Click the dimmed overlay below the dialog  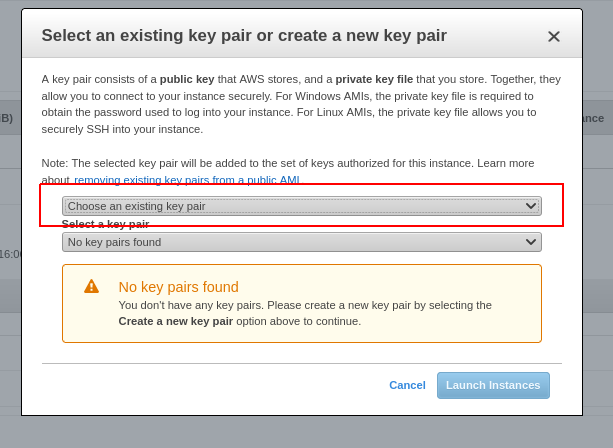click(x=300, y=432)
